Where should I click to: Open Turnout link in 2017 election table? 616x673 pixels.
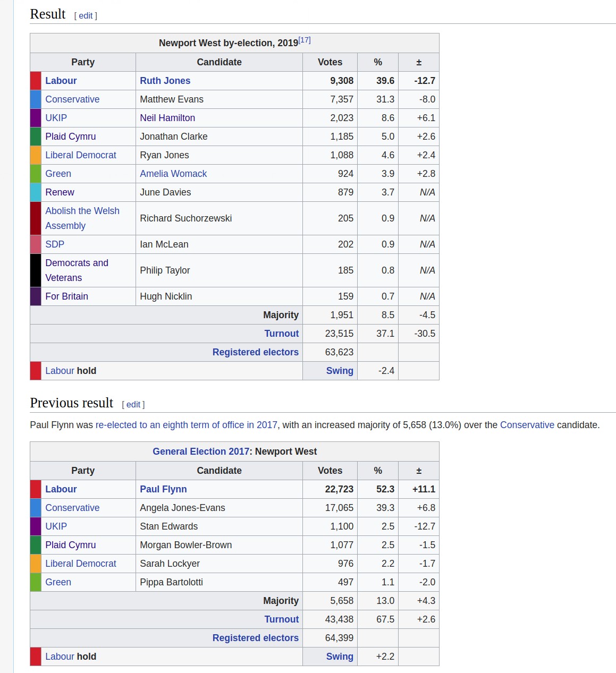pos(282,619)
